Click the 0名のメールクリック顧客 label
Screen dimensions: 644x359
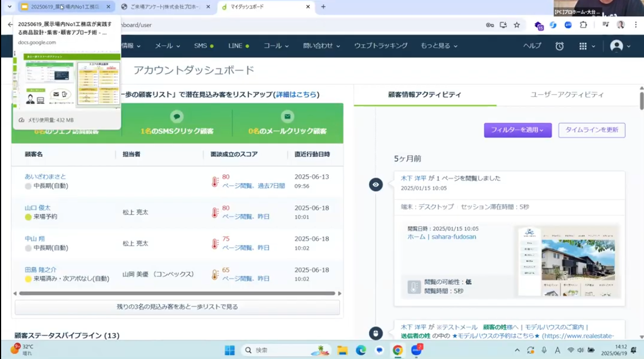point(287,131)
